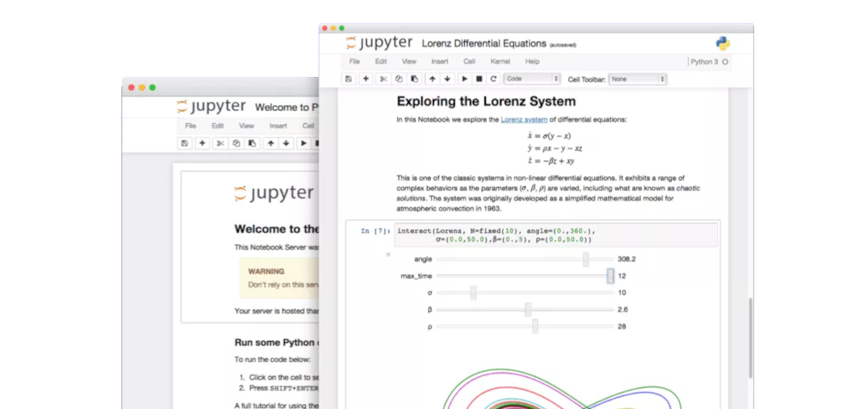This screenshot has width=868, height=409.
Task: Close the widget output with the small x
Action: 388,254
